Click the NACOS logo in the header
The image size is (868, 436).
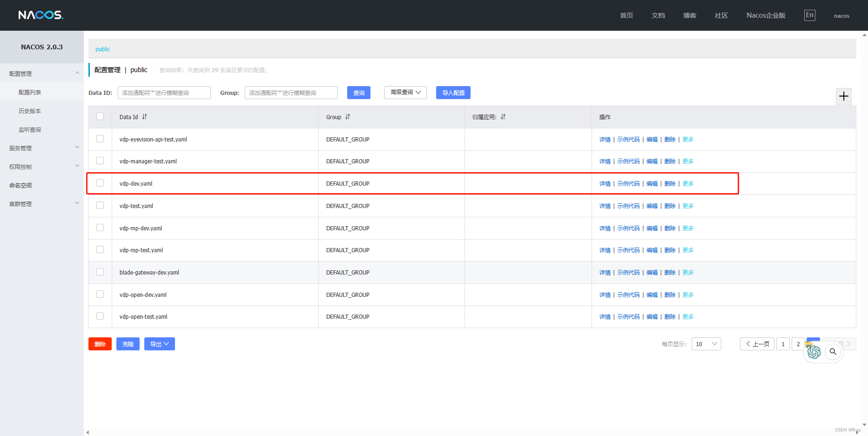pyautogui.click(x=40, y=15)
